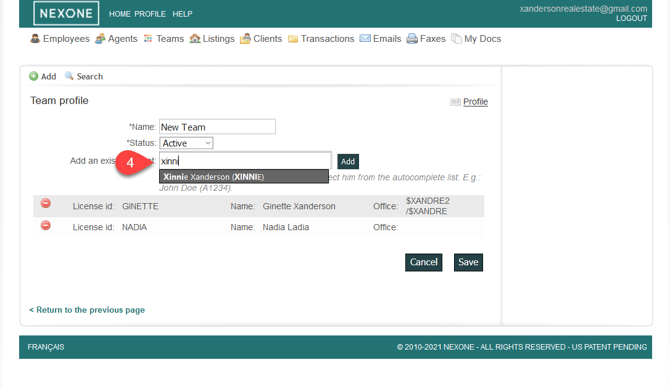Click the agent search field with xinni

[245, 161]
